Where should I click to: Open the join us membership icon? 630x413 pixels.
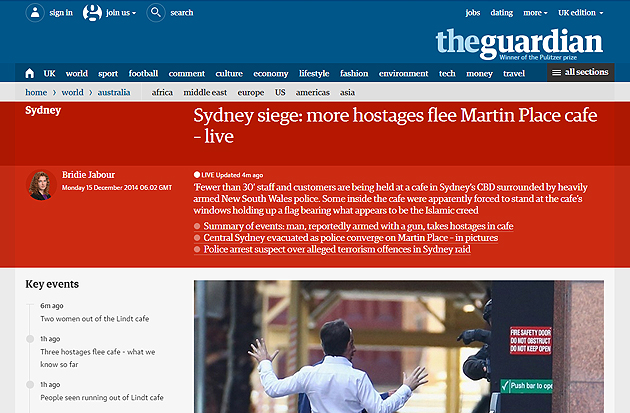coord(92,12)
